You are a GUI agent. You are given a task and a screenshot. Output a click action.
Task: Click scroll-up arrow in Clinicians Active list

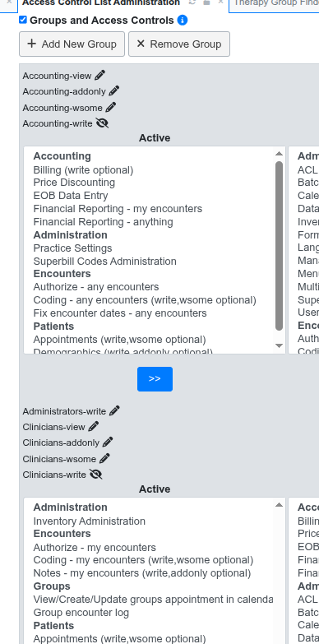280,505
